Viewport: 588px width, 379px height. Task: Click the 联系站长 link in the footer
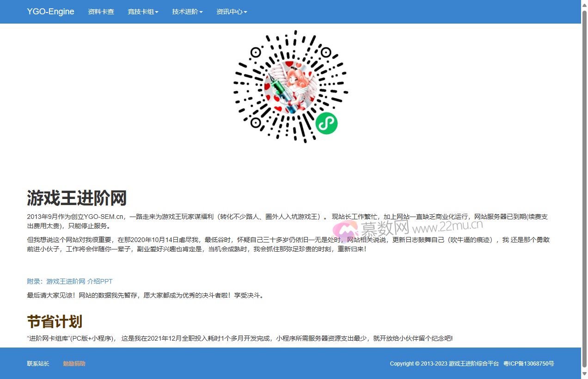point(37,364)
